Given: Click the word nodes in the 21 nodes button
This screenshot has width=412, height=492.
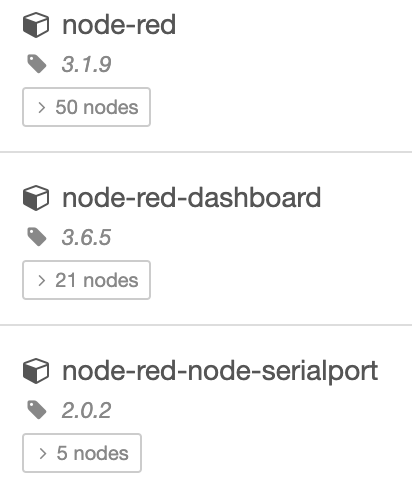Looking at the screenshot, I should point(111,280).
